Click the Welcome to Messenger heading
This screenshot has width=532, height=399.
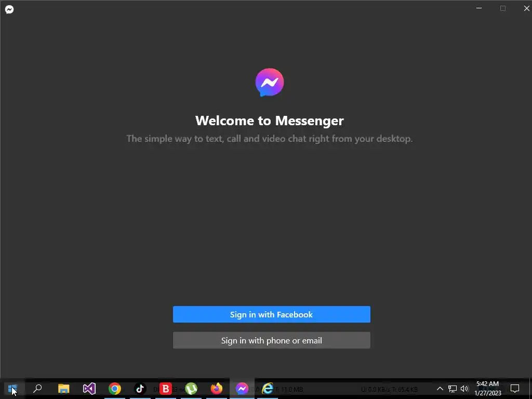point(270,121)
